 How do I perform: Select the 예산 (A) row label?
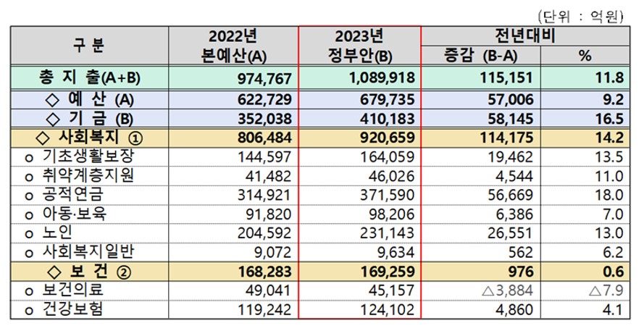pyautogui.click(x=88, y=100)
